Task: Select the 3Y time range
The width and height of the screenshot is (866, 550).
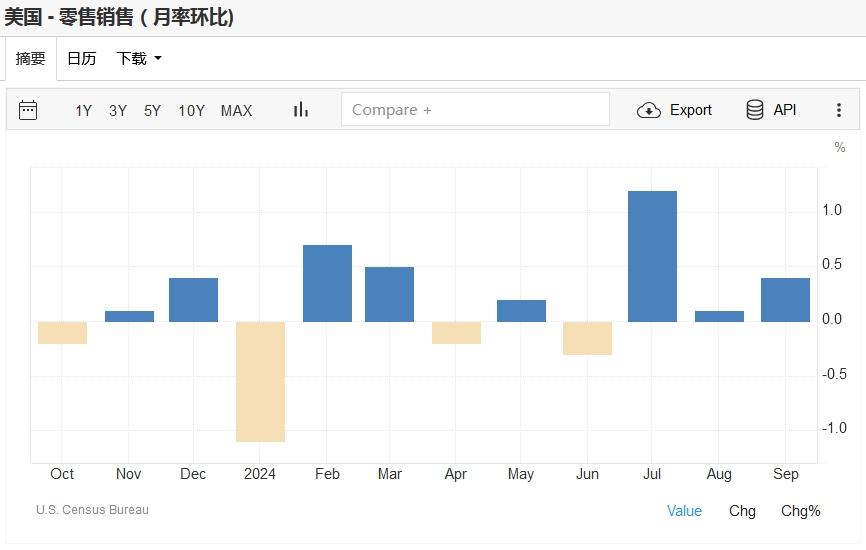Action: (x=118, y=111)
